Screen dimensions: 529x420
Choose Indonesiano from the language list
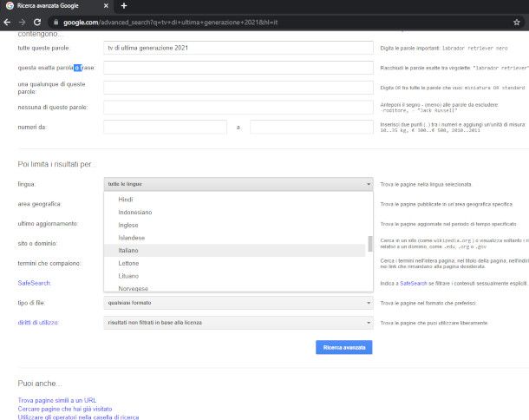pyautogui.click(x=235, y=212)
